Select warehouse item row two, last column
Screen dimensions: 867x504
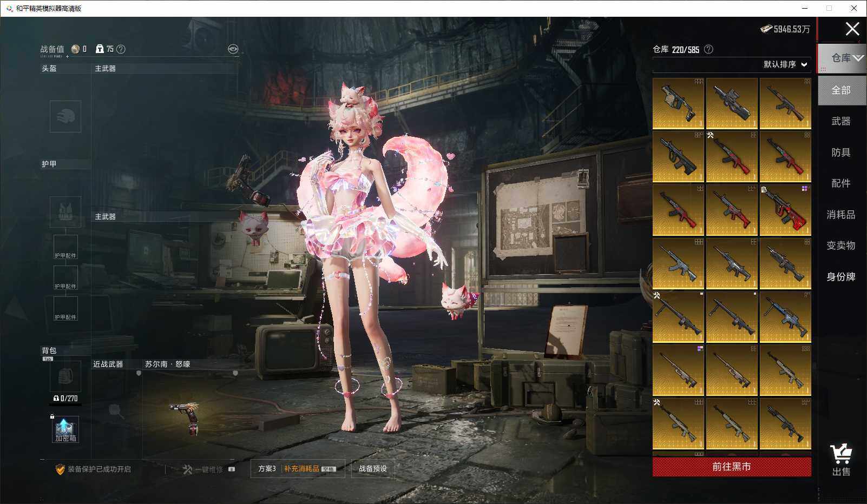click(785, 157)
